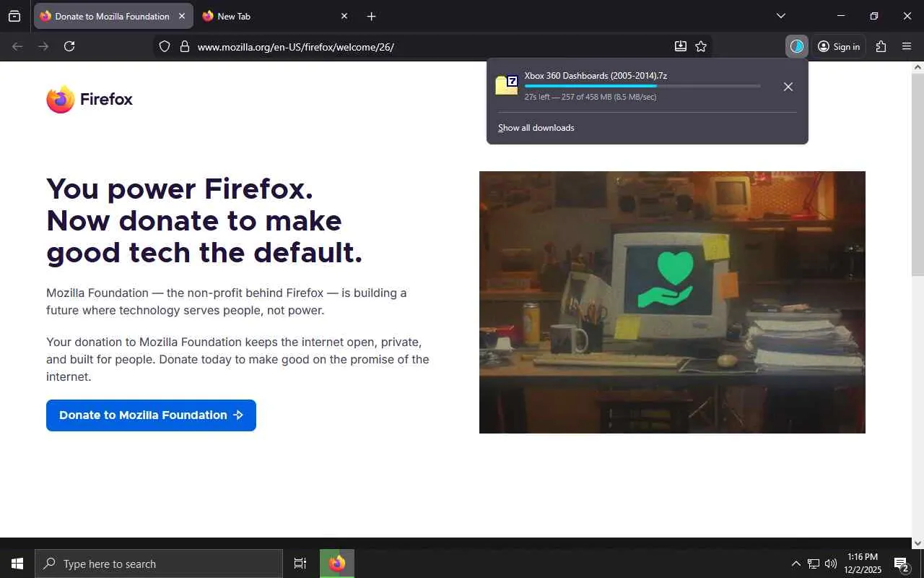The image size is (924, 578).
Task: Click the download status text 27s left
Action: 590,97
